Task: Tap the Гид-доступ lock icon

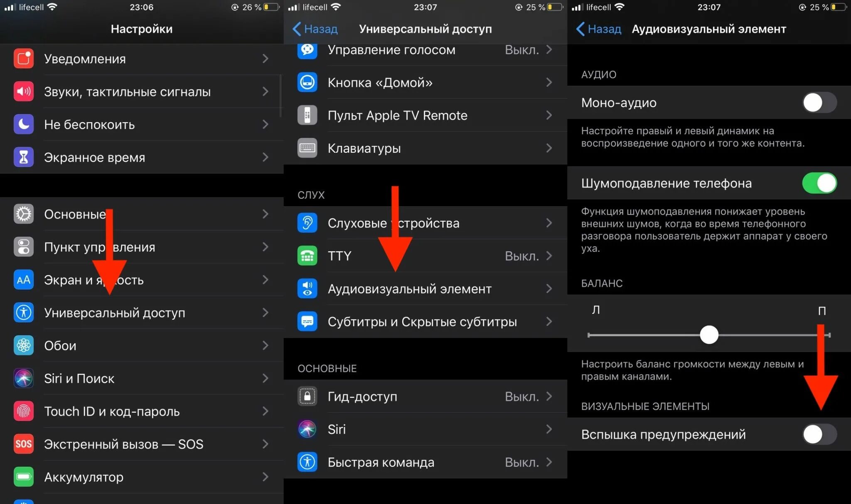Action: coord(307,396)
